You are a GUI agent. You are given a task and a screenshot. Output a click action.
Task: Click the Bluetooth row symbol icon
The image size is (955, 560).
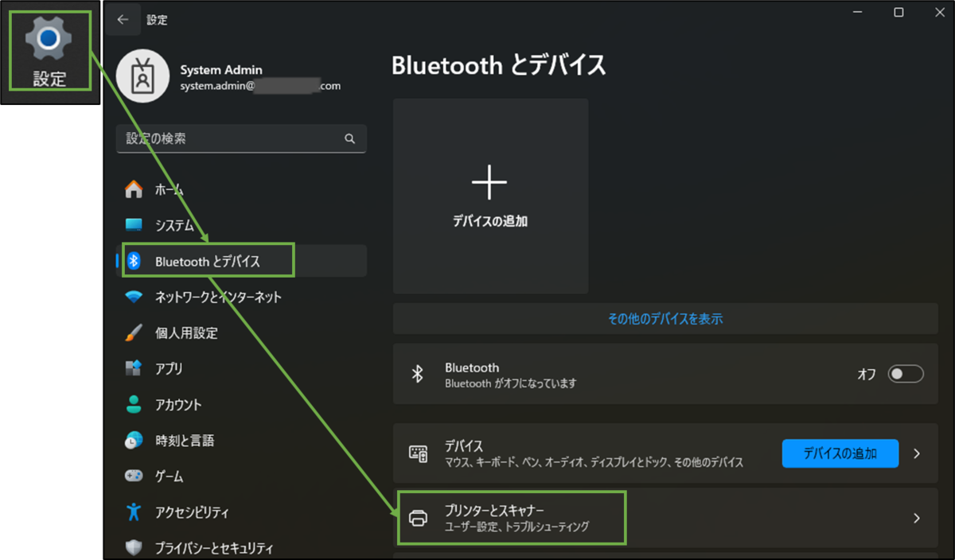[x=418, y=374]
